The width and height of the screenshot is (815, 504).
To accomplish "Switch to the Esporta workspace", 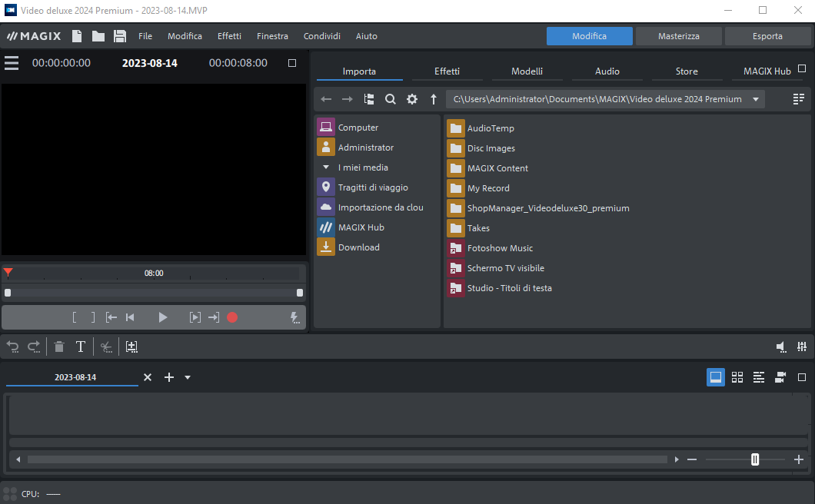I will (x=767, y=36).
